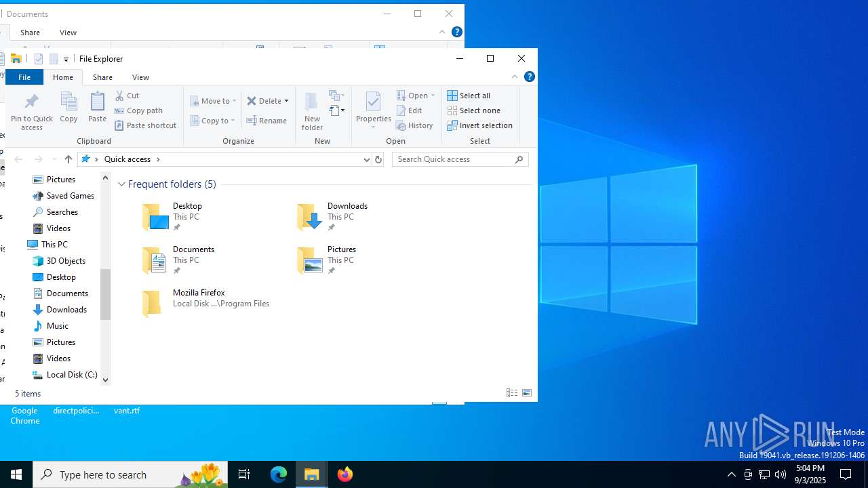Launch Microsoft Edge from taskbar
Viewport: 868px width, 488px height.
[279, 474]
